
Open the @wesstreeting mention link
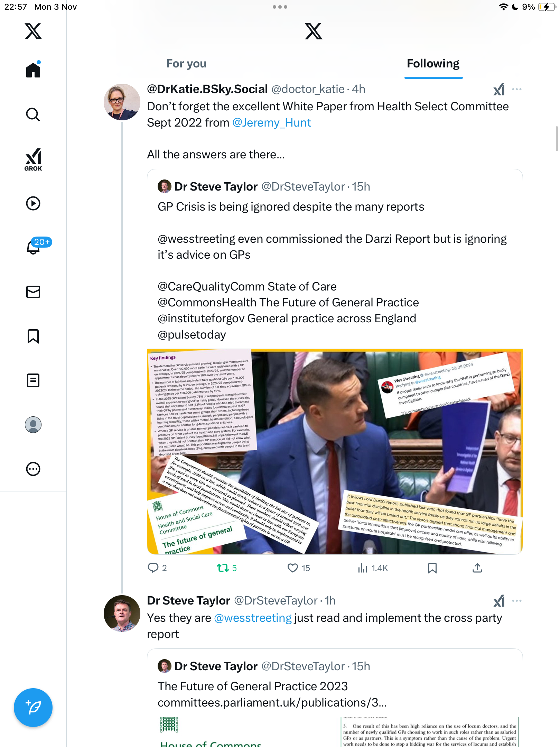pos(253,618)
